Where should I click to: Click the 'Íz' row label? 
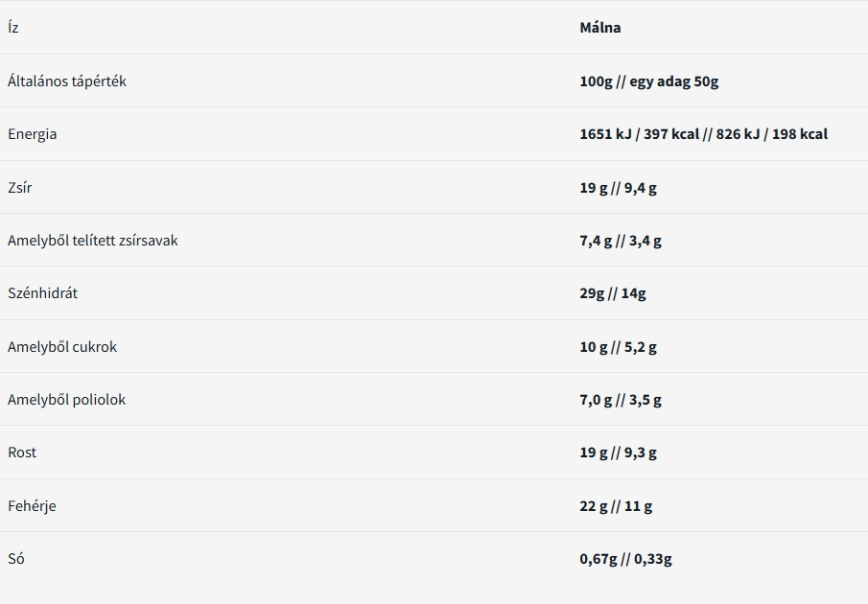coord(13,28)
